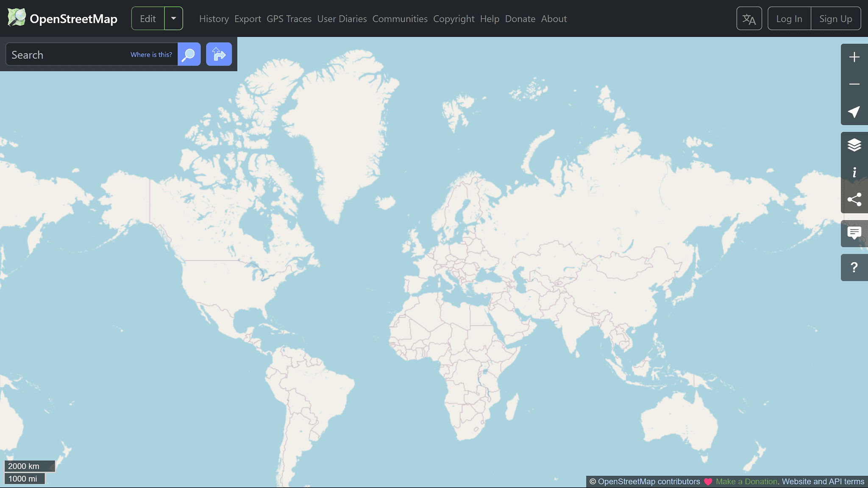Image resolution: width=868 pixels, height=488 pixels.
Task: Click the Edit button
Action: pos(148,19)
